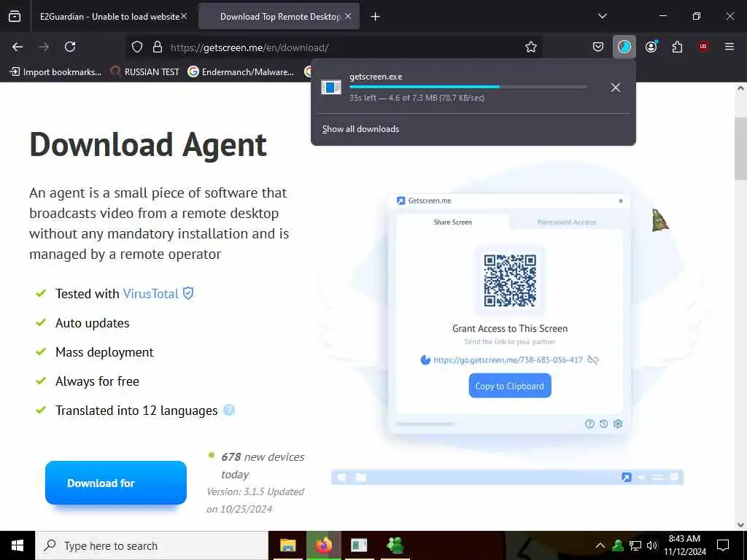747x560 pixels.
Task: Open the help icon beside 12 languages
Action: [x=229, y=410]
